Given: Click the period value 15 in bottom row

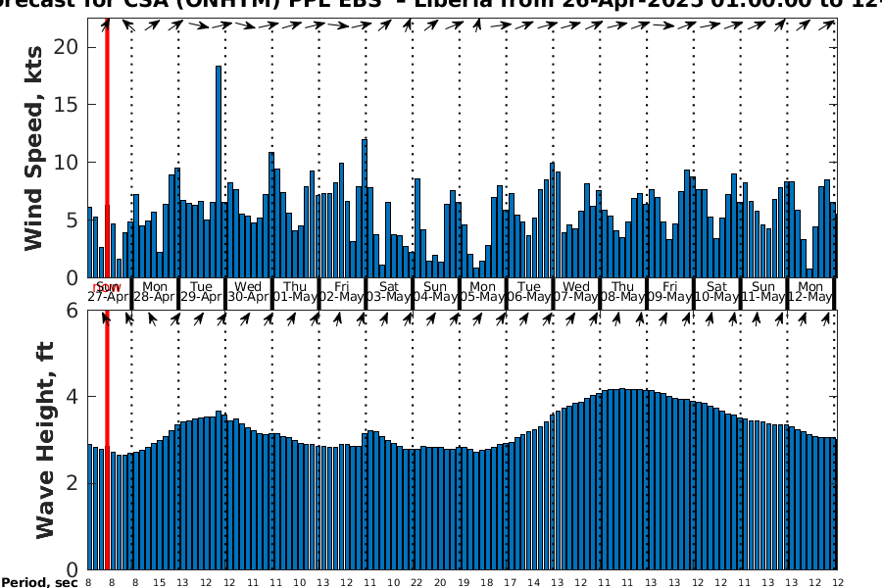Looking at the screenshot, I should pyautogui.click(x=159, y=582).
